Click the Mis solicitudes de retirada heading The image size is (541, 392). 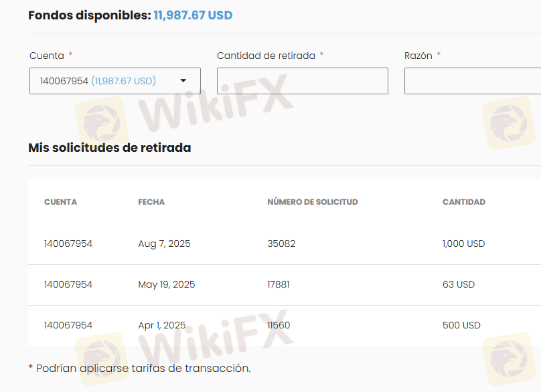coord(109,148)
